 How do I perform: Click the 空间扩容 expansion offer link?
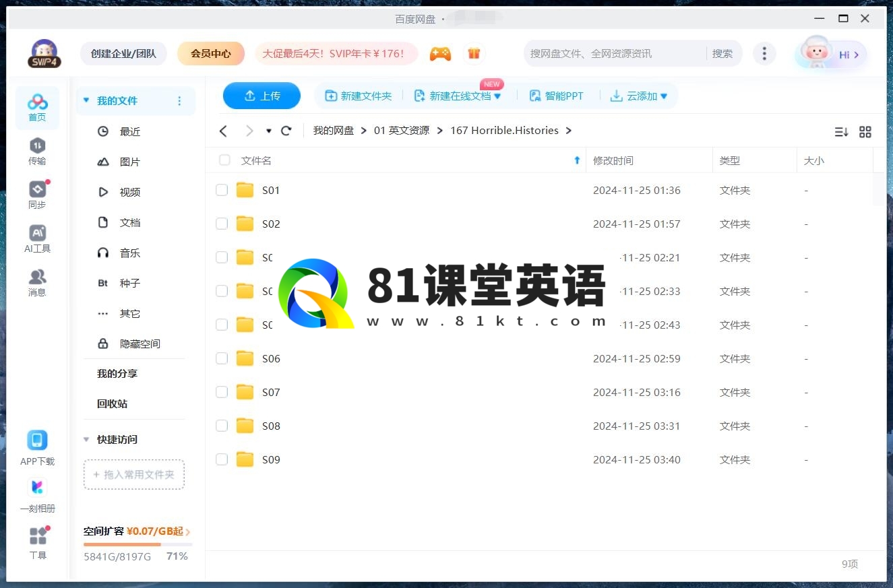[x=137, y=531]
